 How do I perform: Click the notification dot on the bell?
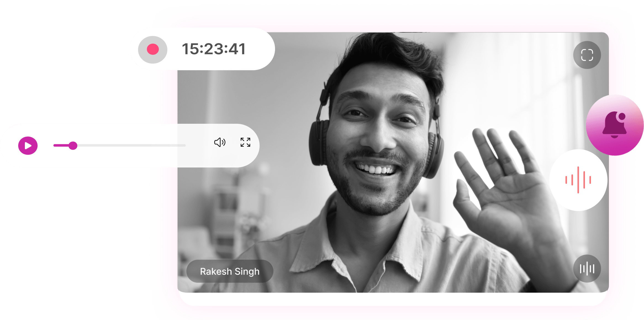622,116
